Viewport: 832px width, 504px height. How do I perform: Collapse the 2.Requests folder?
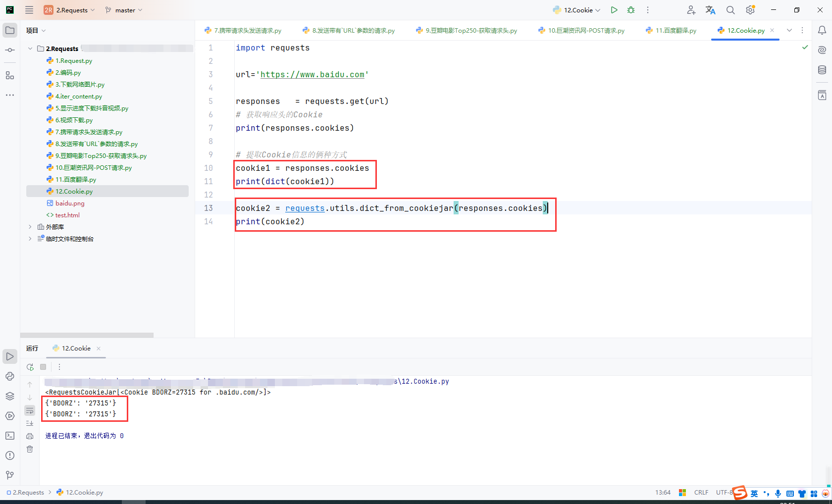(x=30, y=49)
